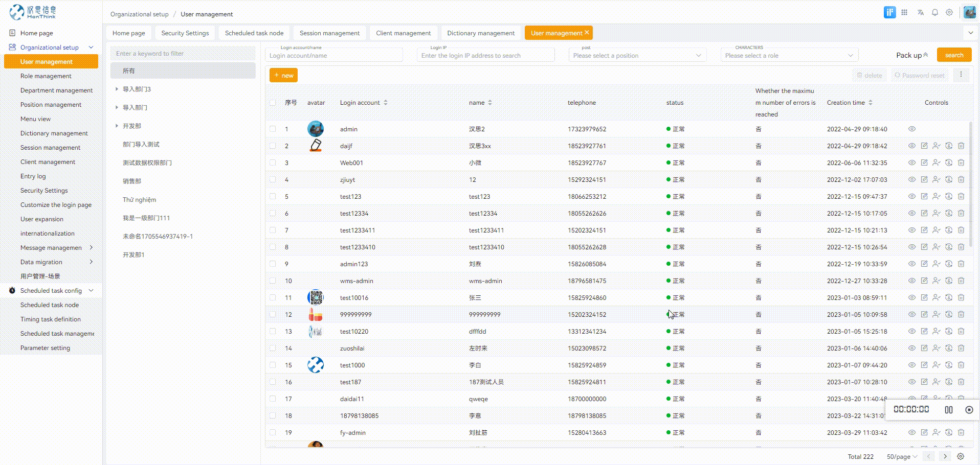Open the apps grid icon in header
This screenshot has height=465, width=980.
pos(904,13)
